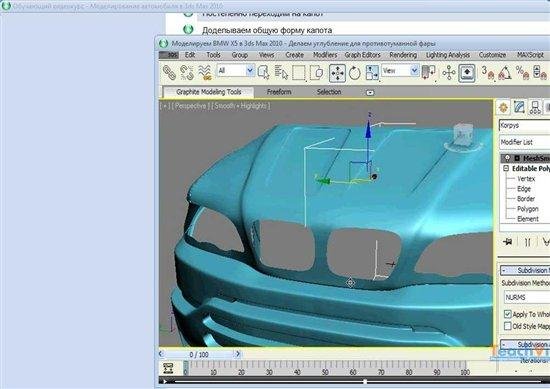This screenshot has width=550, height=389.
Task: Activate the Select Object cursor tool
Action: (263, 72)
